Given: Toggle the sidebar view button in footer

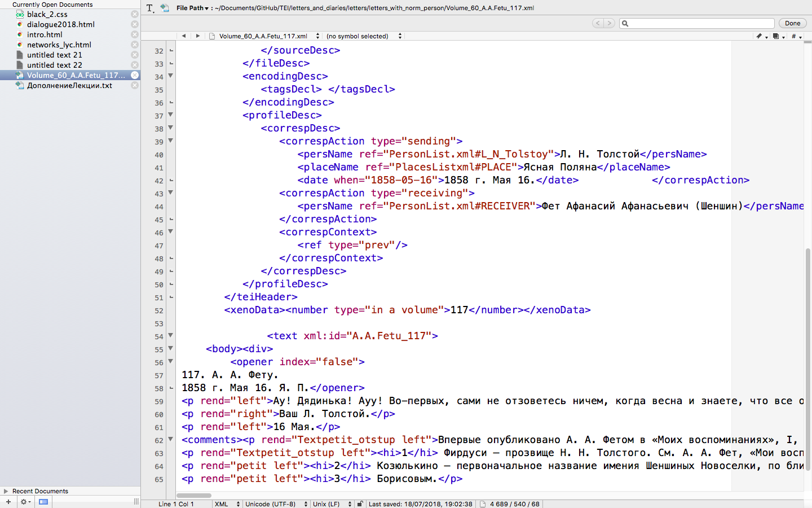Looking at the screenshot, I should tap(43, 501).
